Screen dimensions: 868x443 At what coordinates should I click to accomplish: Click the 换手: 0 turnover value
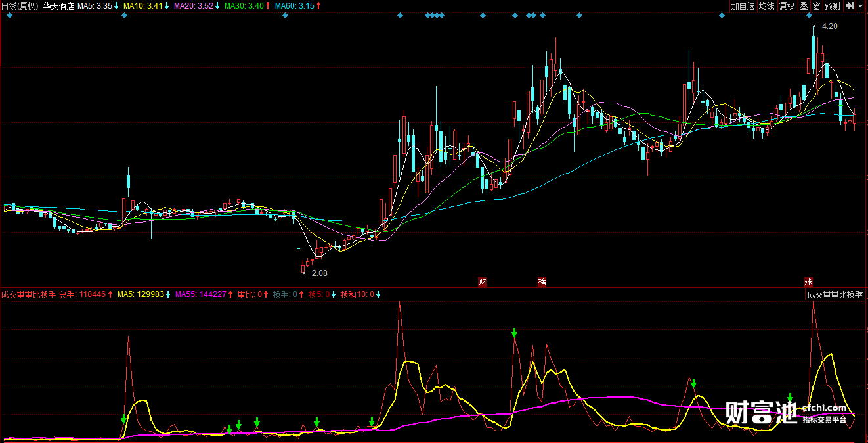(285, 294)
